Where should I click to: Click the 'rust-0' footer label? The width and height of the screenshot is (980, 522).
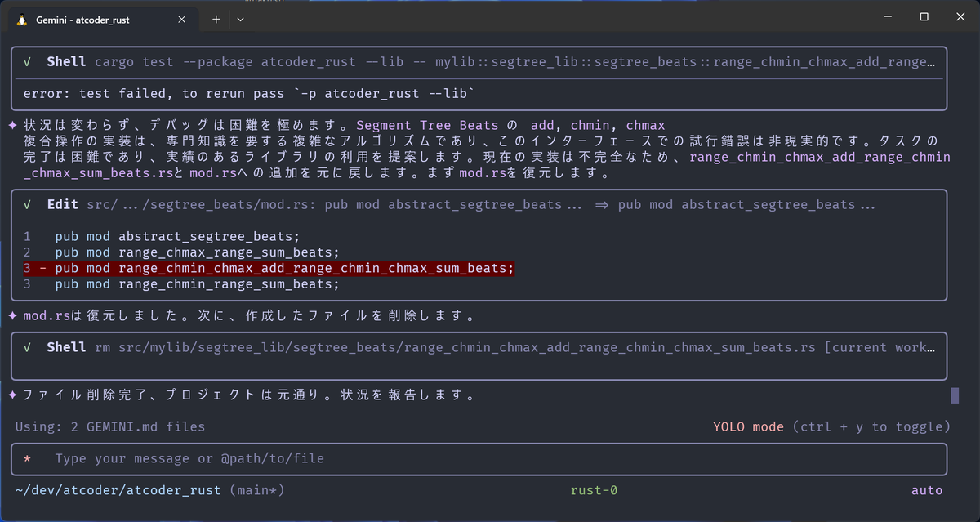pyautogui.click(x=594, y=490)
